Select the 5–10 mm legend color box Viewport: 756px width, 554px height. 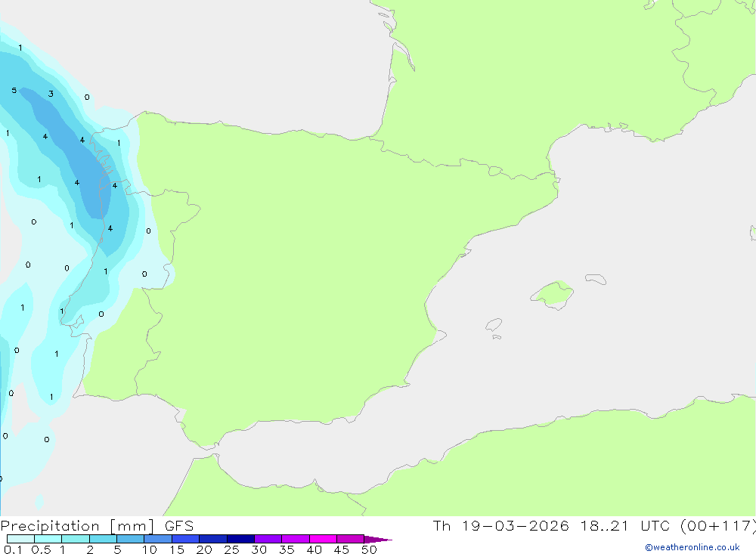click(x=131, y=539)
